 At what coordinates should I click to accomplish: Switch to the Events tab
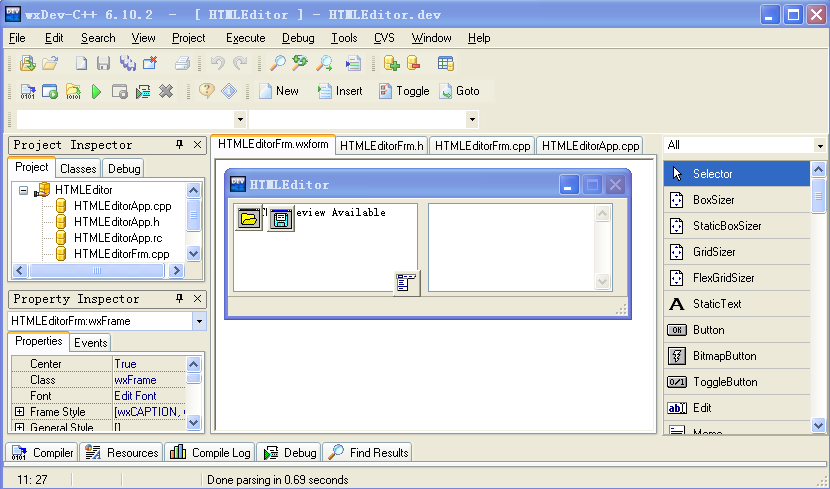coord(91,342)
